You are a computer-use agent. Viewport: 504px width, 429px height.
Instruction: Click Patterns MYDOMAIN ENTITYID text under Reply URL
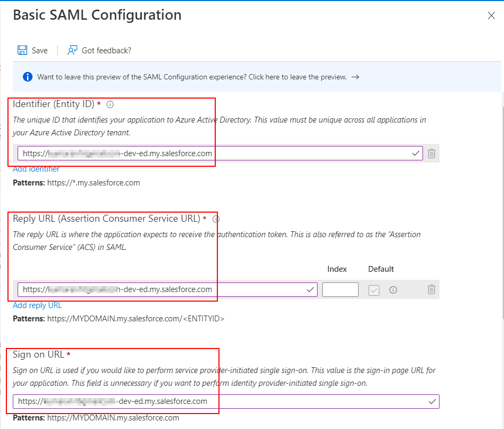pos(119,319)
